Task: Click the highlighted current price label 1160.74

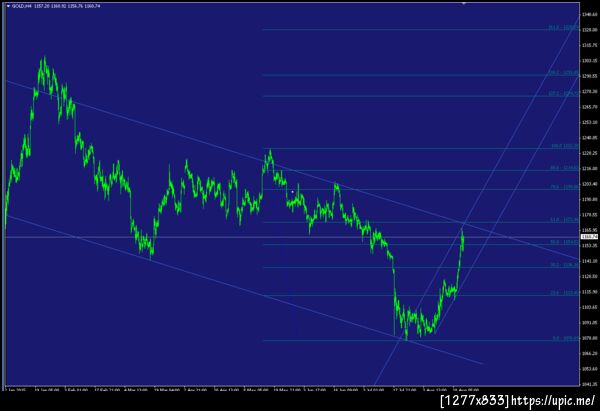Action: tap(589, 237)
